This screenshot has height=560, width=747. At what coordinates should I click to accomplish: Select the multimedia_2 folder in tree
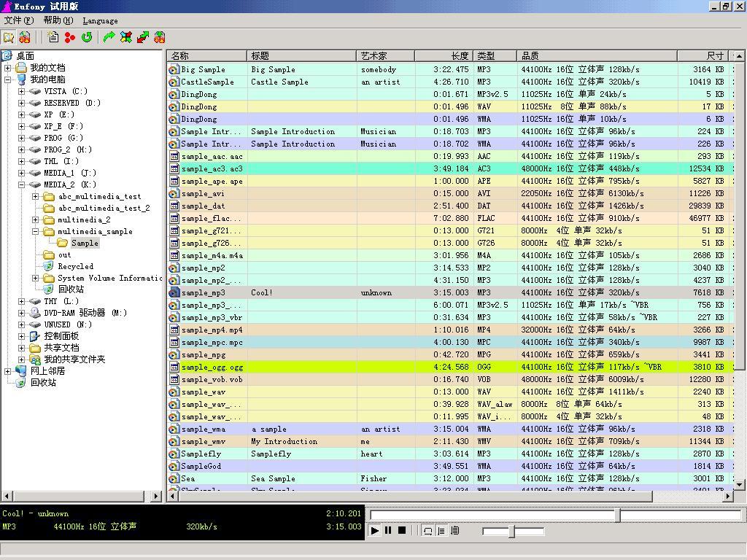tap(84, 219)
